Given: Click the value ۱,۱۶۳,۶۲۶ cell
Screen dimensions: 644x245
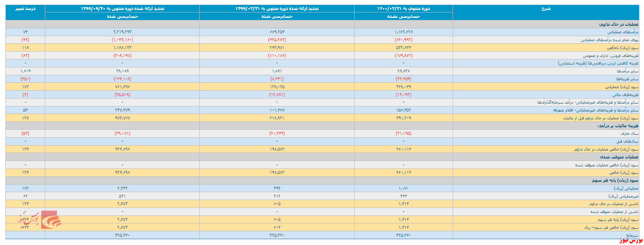Looking at the screenshot, I should (403, 32).
